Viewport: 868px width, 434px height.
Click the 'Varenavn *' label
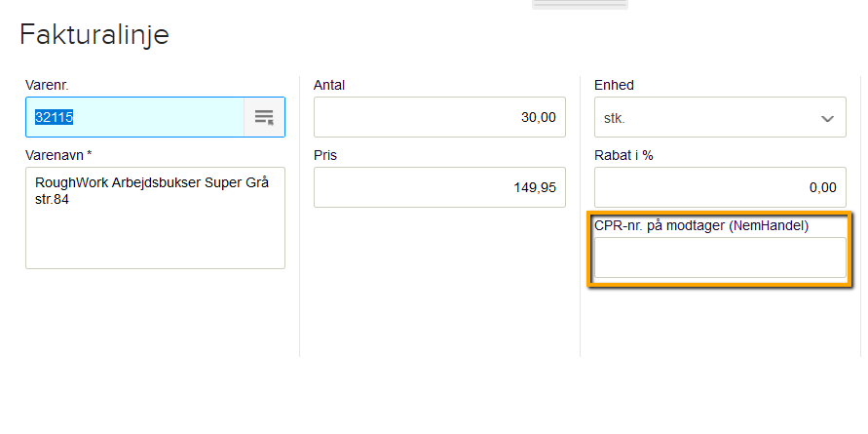coord(58,154)
